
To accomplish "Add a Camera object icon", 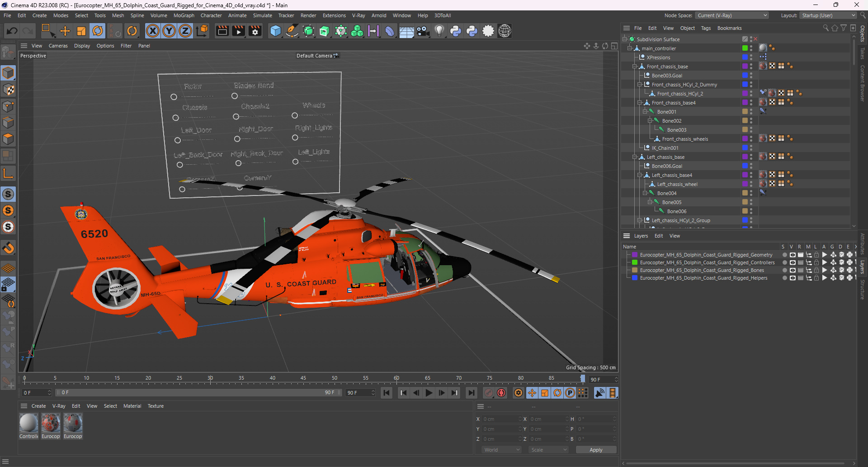I will pyautogui.click(x=423, y=31).
